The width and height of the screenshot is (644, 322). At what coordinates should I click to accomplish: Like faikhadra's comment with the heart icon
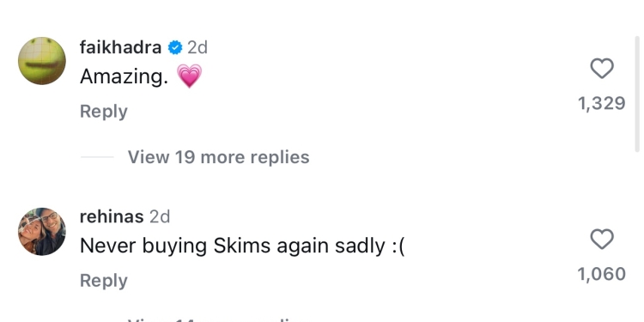point(602,69)
